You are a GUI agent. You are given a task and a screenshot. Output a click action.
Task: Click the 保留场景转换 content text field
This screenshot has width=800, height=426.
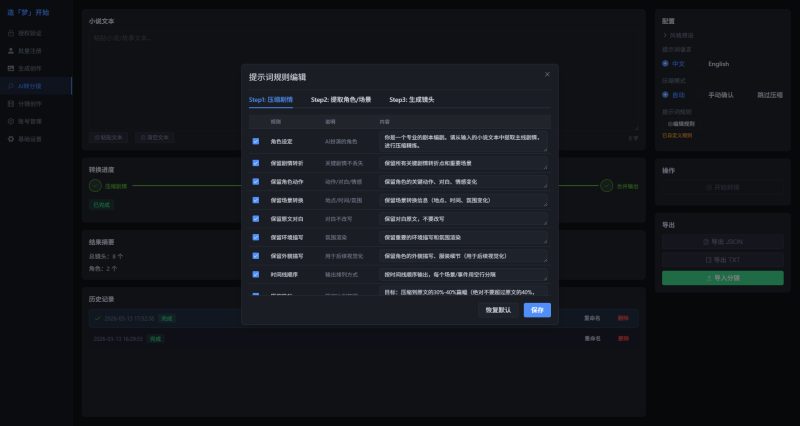coord(464,199)
